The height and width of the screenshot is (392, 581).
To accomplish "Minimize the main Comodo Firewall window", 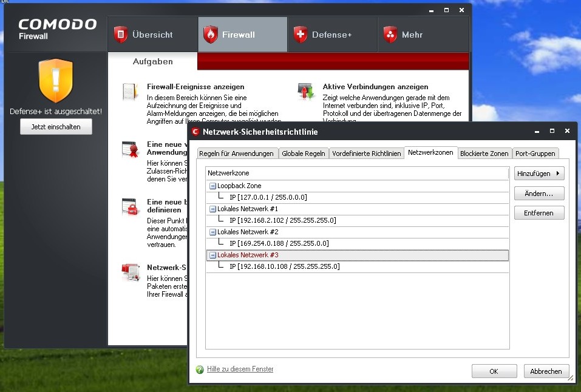I will pyautogui.click(x=431, y=10).
